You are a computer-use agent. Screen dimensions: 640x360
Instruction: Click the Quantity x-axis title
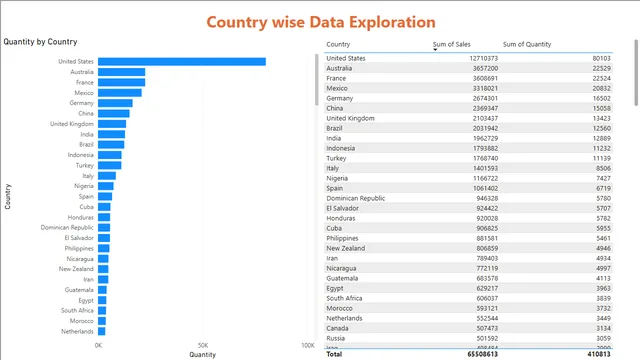[x=202, y=355]
